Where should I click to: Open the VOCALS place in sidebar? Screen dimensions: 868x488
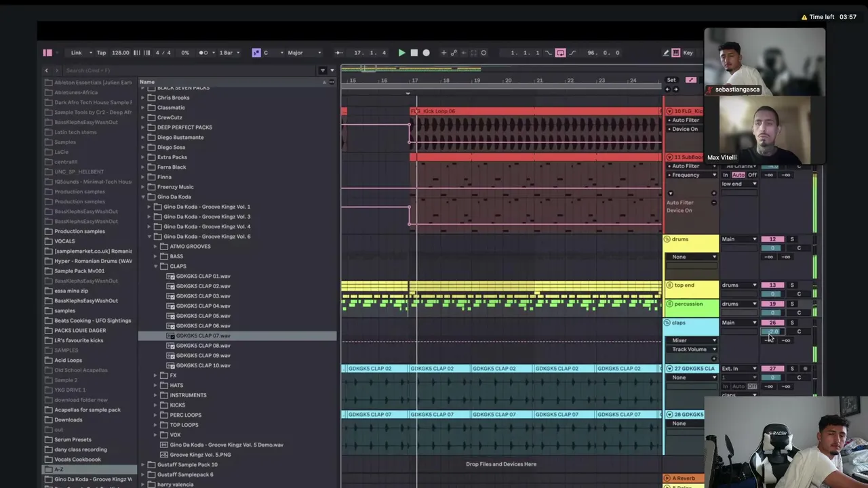pyautogui.click(x=64, y=241)
